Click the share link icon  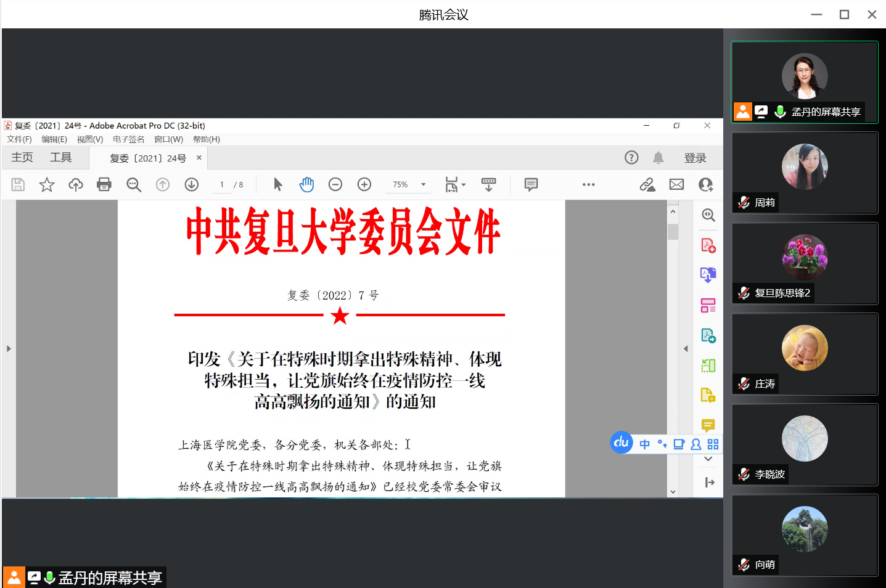pyautogui.click(x=647, y=184)
